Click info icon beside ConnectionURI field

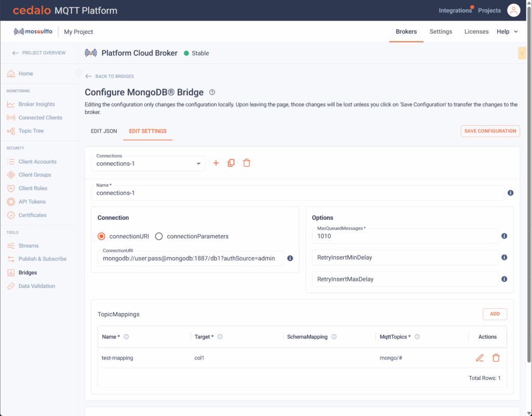pyautogui.click(x=290, y=258)
